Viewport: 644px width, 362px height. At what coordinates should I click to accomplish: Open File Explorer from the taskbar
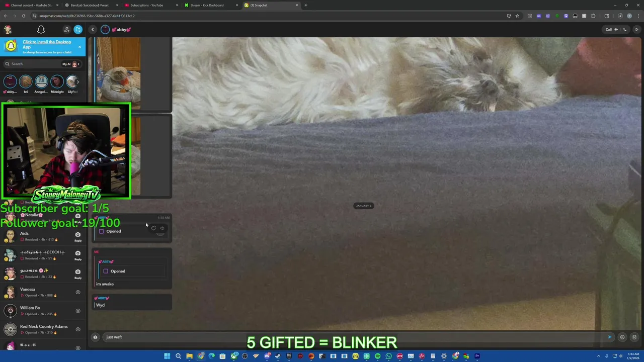point(189,356)
